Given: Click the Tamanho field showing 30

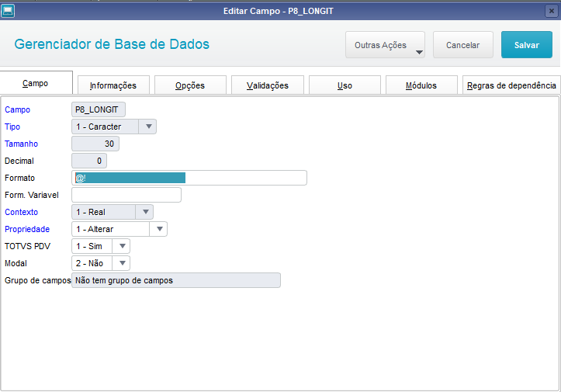Looking at the screenshot, I should 95,144.
